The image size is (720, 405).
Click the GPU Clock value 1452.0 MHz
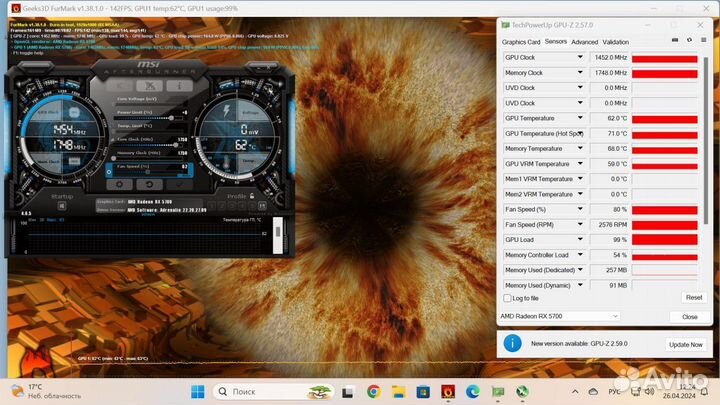[610, 57]
